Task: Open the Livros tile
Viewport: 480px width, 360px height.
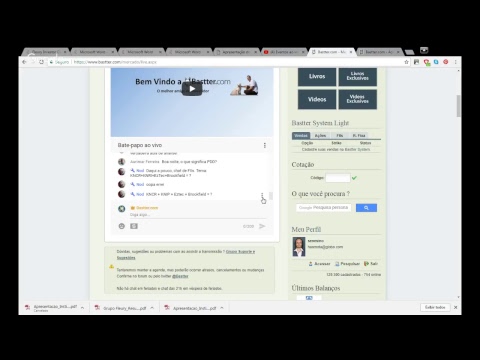Action: click(x=317, y=76)
